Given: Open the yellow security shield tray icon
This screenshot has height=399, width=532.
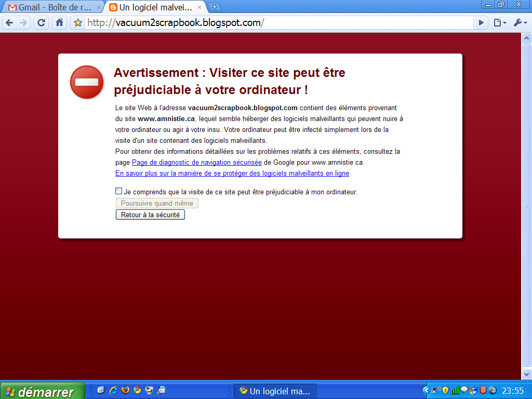Looking at the screenshot, I should pyautogui.click(x=445, y=390).
